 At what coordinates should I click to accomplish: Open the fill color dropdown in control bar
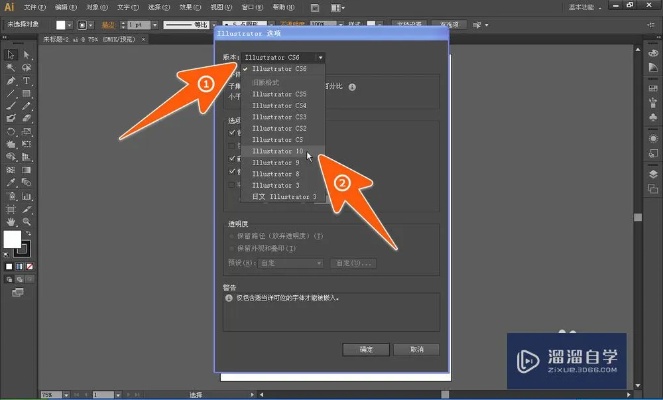pyautogui.click(x=69, y=25)
